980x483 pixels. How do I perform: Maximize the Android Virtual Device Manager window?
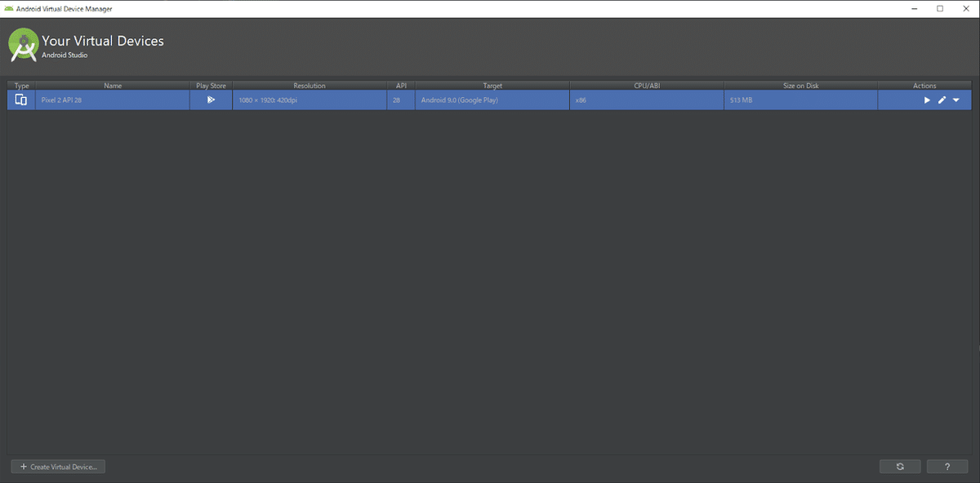(x=940, y=8)
